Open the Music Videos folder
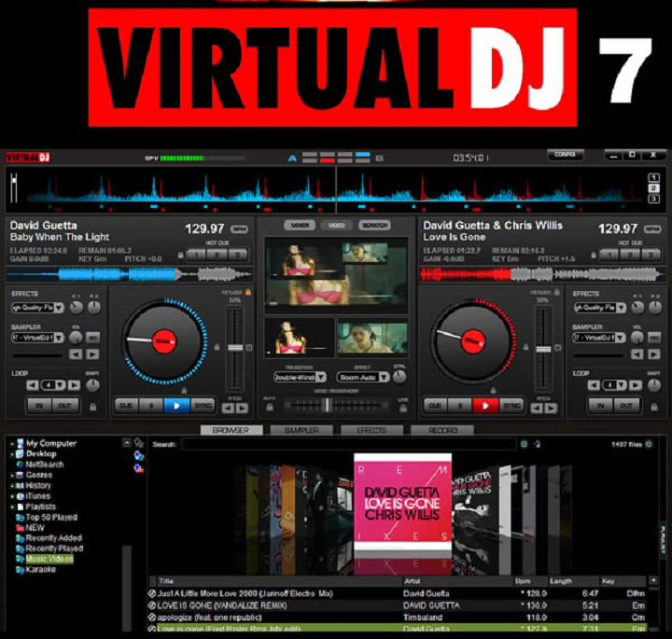 click(x=49, y=559)
